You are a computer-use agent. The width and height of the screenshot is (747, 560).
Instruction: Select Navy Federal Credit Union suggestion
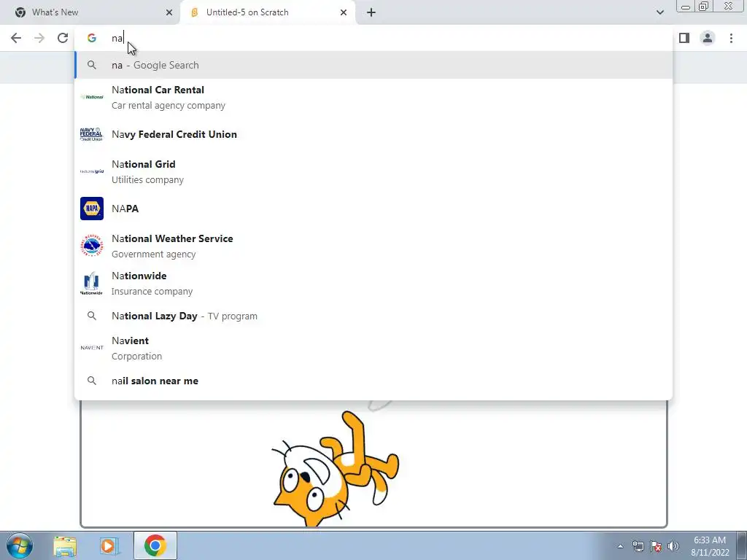click(373, 134)
